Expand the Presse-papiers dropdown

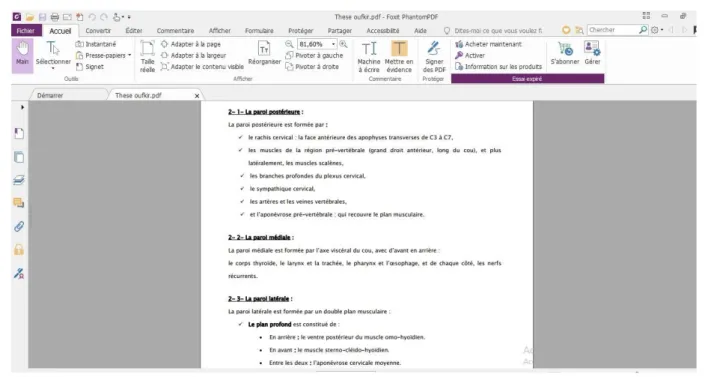(129, 55)
